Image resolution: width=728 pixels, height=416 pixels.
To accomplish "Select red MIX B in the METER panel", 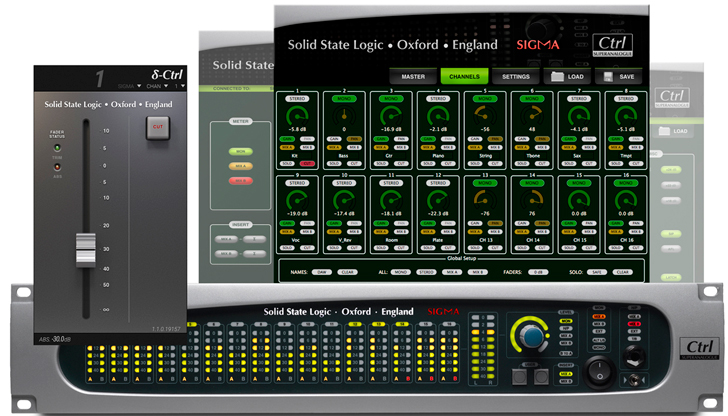I will [x=240, y=181].
